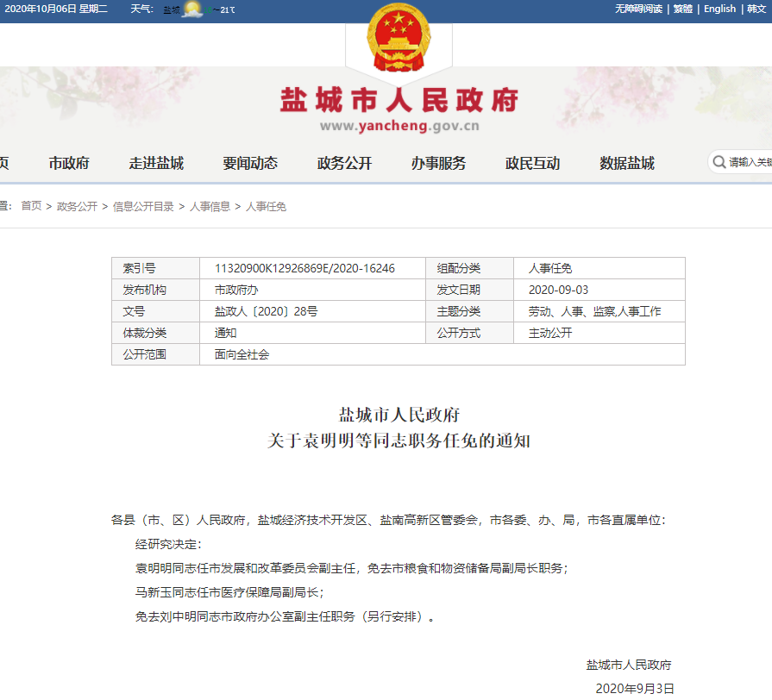Open the 办事服务 menu
772x700 pixels.
pyautogui.click(x=438, y=163)
